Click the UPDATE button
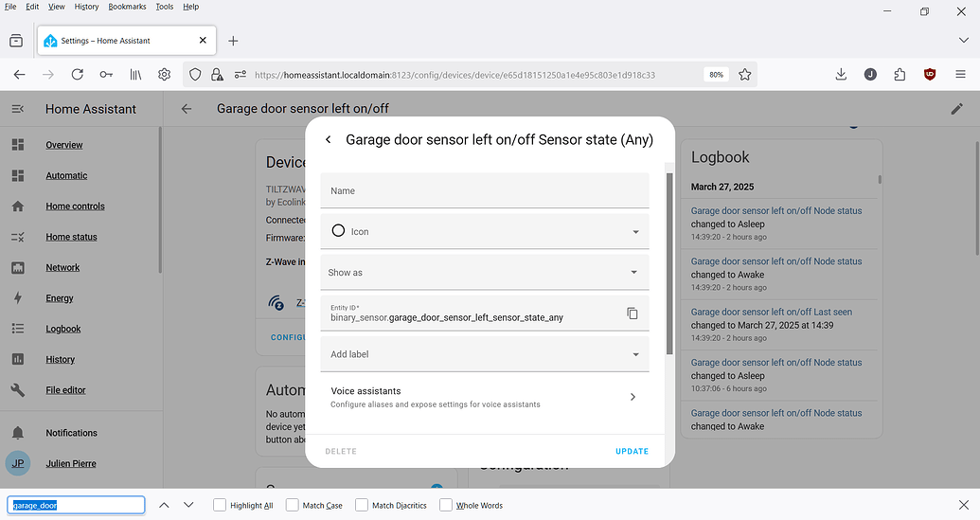Image resolution: width=980 pixels, height=520 pixels. tap(632, 451)
